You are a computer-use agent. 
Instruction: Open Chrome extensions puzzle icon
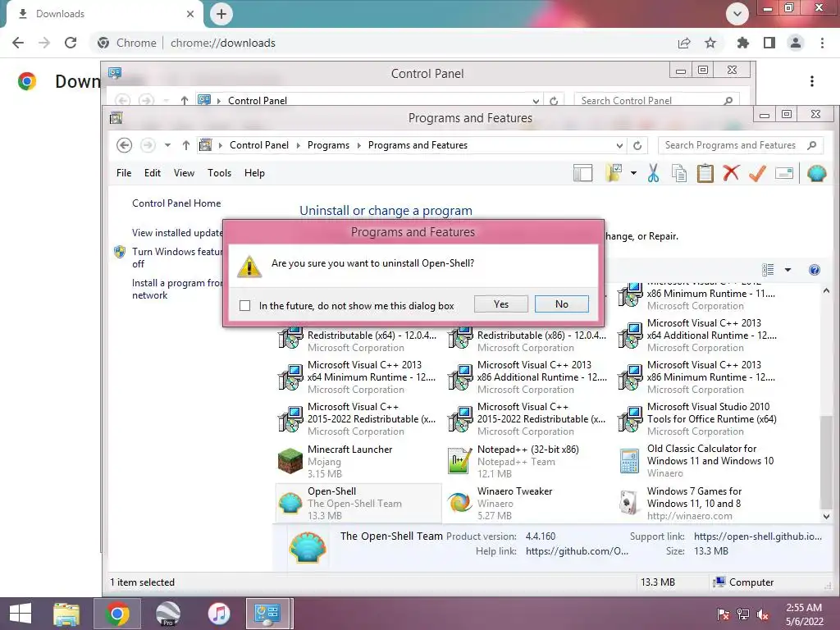click(x=742, y=43)
